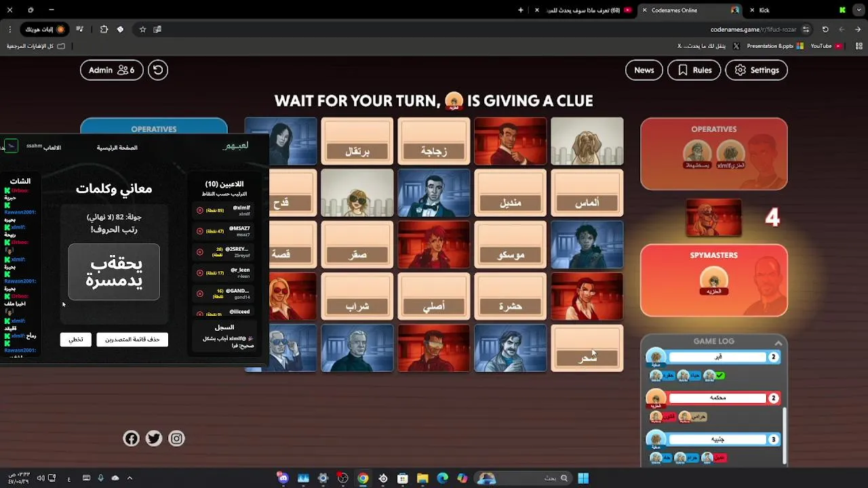Remove player @xlmlf from leaderboard

[x=200, y=210]
